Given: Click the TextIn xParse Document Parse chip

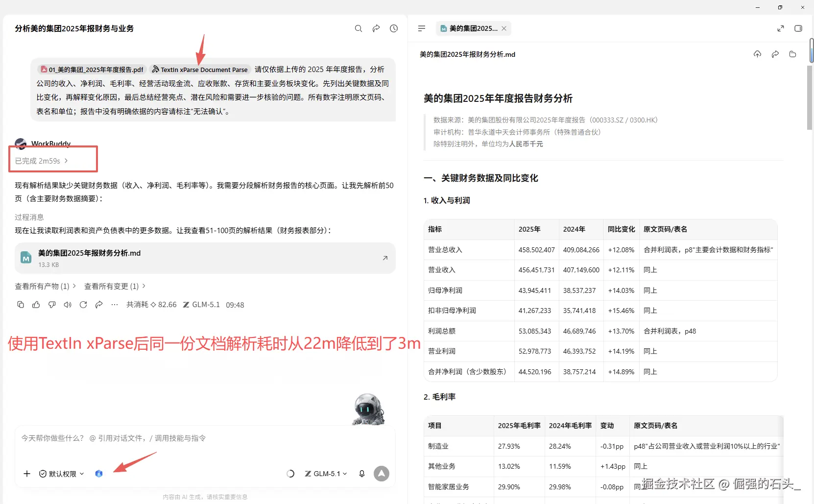Looking at the screenshot, I should [200, 70].
